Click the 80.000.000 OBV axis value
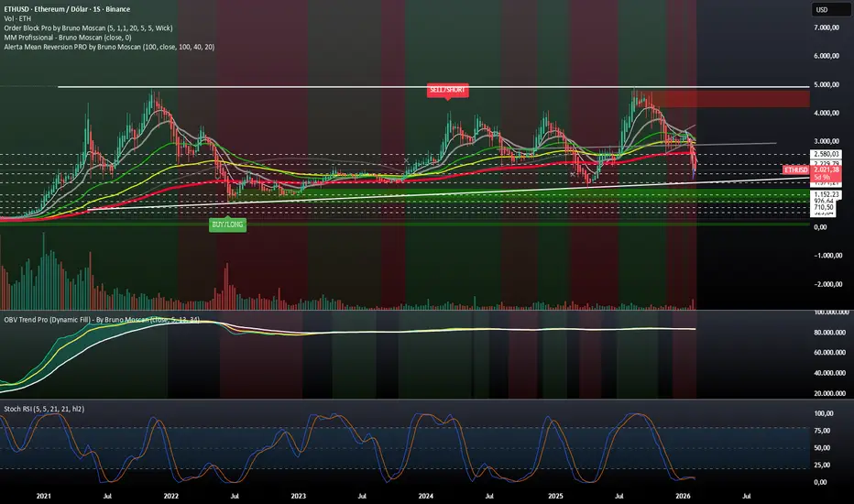 pos(829,333)
